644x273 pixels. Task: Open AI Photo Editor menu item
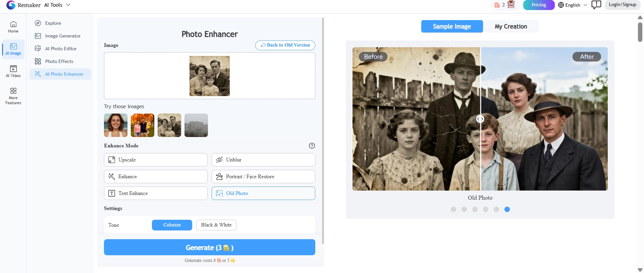tap(60, 49)
